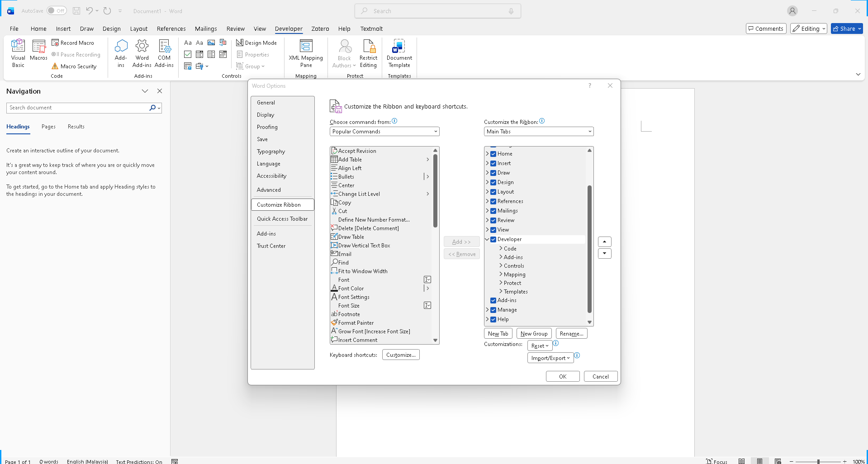Open the File menu
Image resolution: width=868 pixels, height=464 pixels.
14,28
